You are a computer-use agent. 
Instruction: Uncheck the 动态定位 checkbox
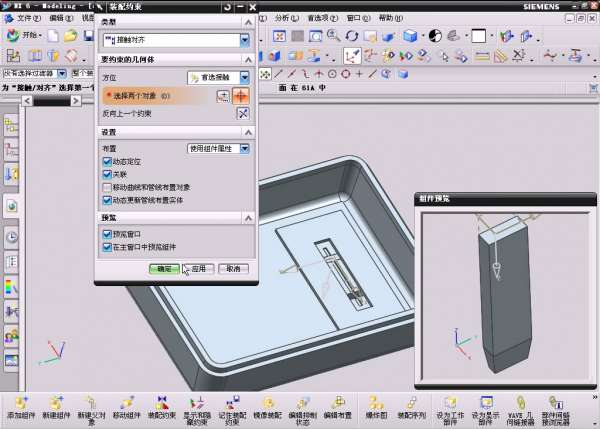tap(107, 160)
